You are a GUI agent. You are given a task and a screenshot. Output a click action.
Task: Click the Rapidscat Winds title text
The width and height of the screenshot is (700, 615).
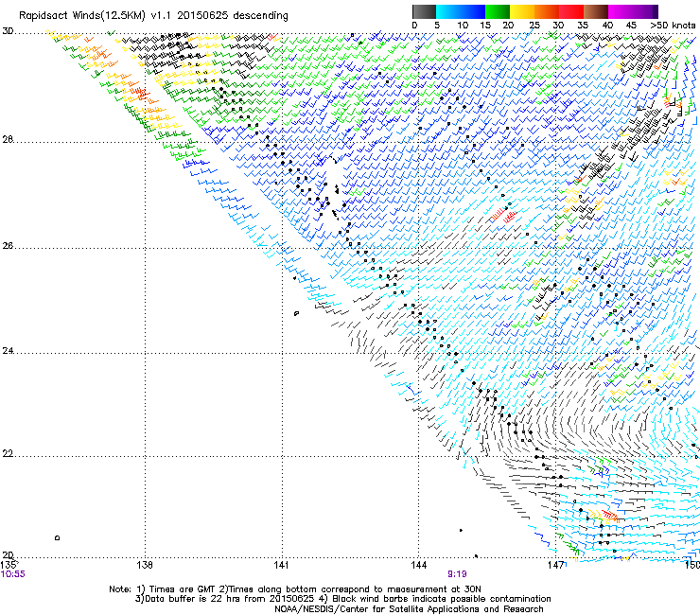coord(153,16)
